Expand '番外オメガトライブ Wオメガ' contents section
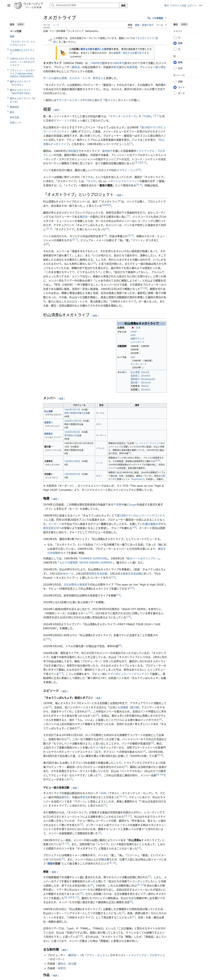 (x=8, y=98)
